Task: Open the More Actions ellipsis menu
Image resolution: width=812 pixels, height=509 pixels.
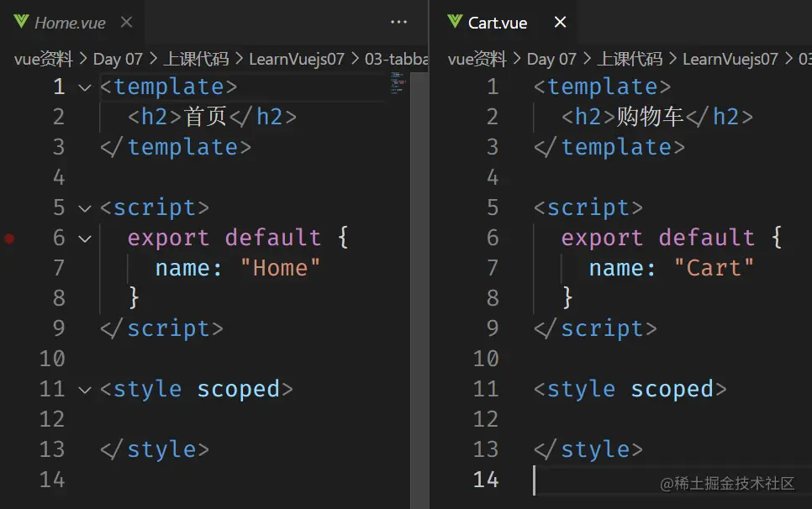Action: pyautogui.click(x=399, y=23)
